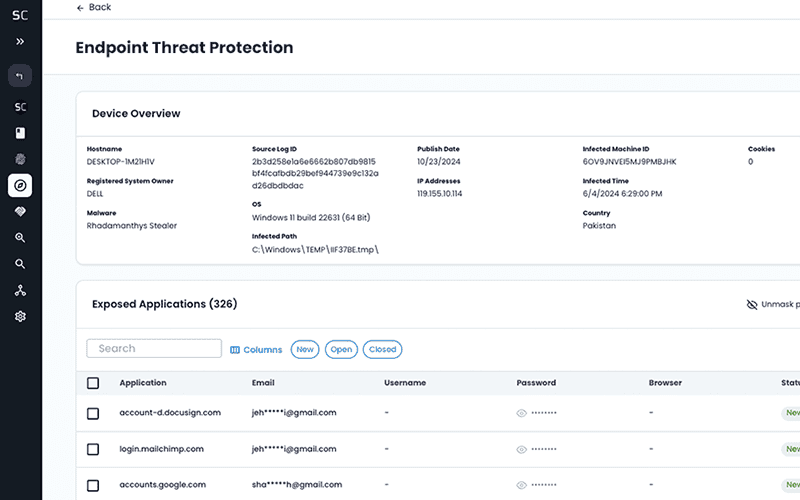Click the Source Log ID hash value
The image size is (800, 500).
click(x=315, y=173)
